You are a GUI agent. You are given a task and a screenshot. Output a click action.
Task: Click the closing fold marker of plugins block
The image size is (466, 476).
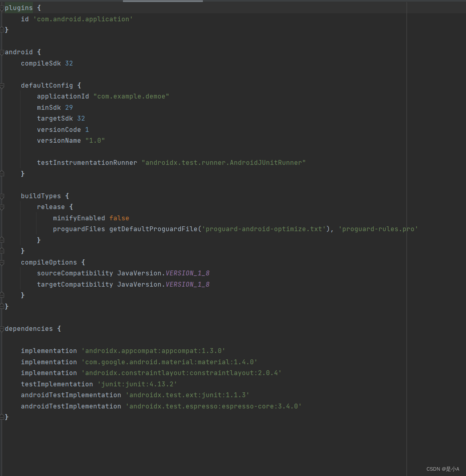2,30
